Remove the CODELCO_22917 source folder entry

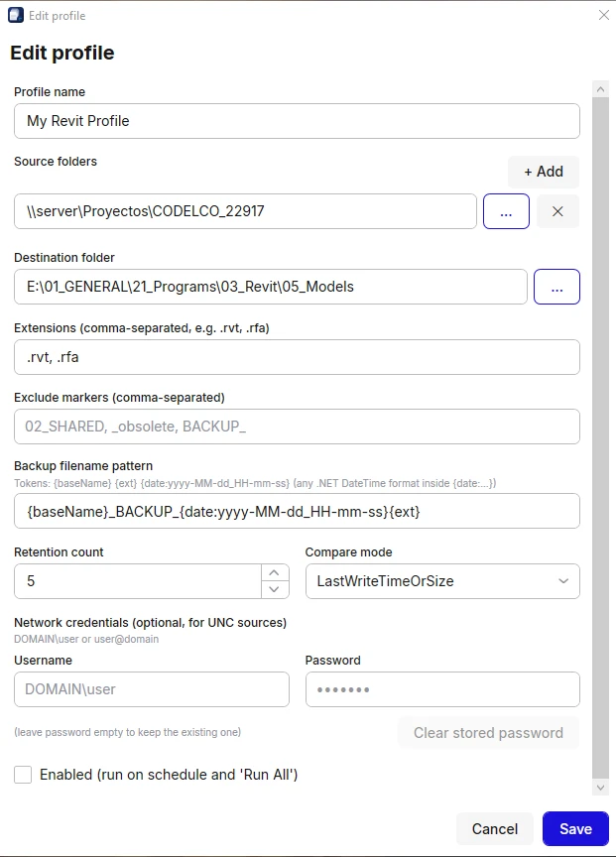click(x=557, y=211)
